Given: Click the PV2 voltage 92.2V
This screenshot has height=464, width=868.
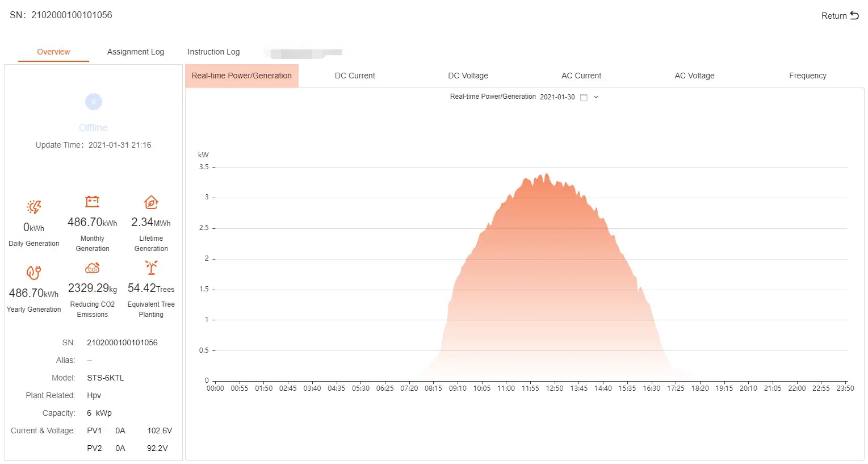Looking at the screenshot, I should point(157,448).
